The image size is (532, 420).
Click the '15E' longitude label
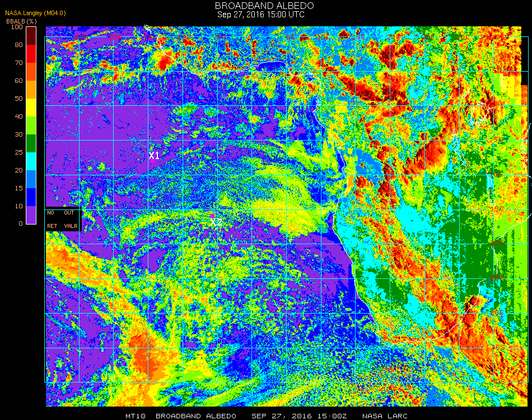358,37
